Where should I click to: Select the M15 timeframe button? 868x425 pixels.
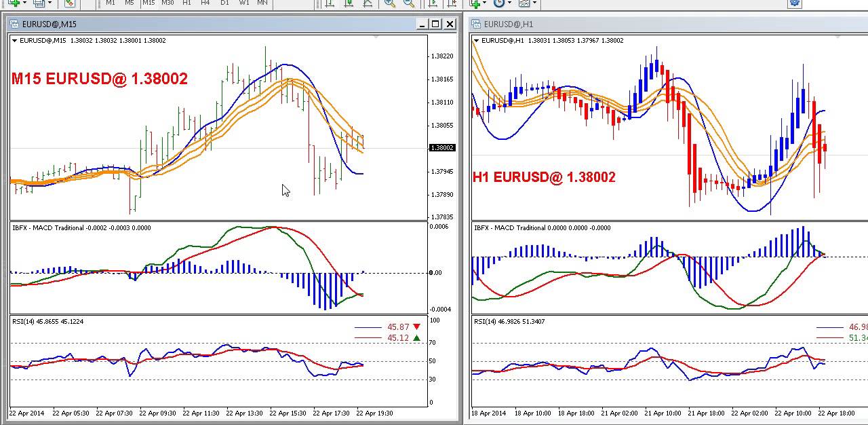[148, 3]
